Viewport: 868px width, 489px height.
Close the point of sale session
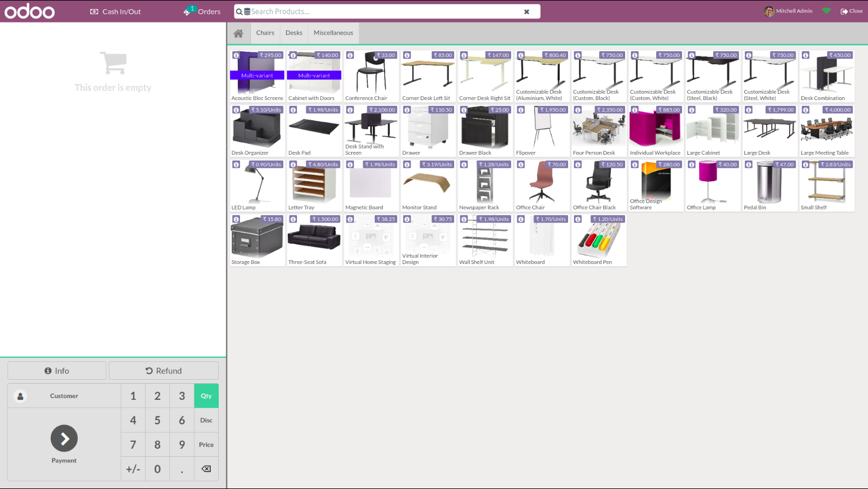852,11
